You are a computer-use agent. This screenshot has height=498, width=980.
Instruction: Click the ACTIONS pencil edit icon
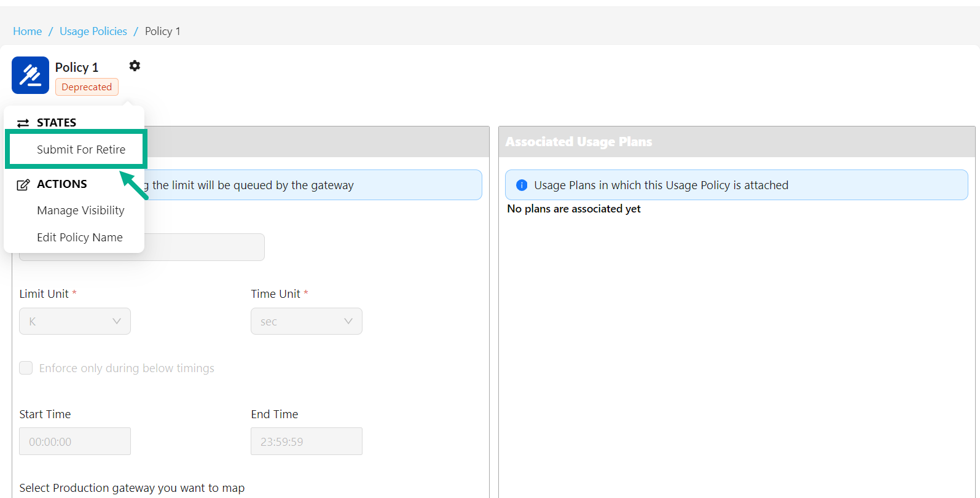coord(23,185)
